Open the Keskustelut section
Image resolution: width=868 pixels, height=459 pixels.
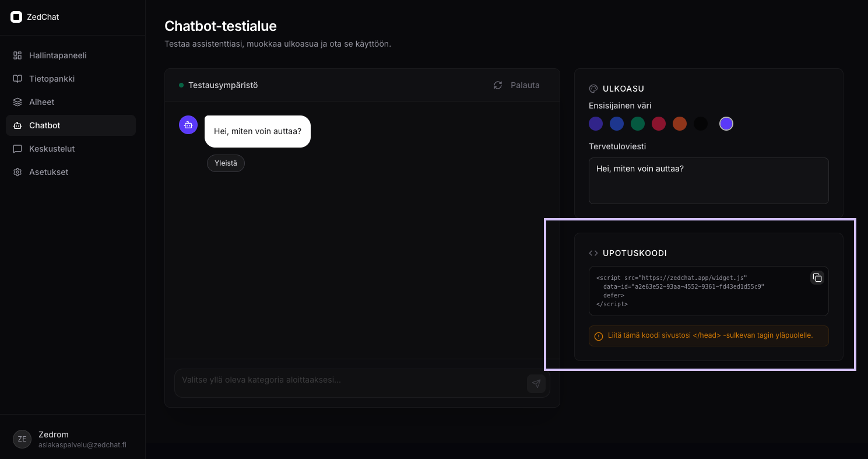(71, 149)
